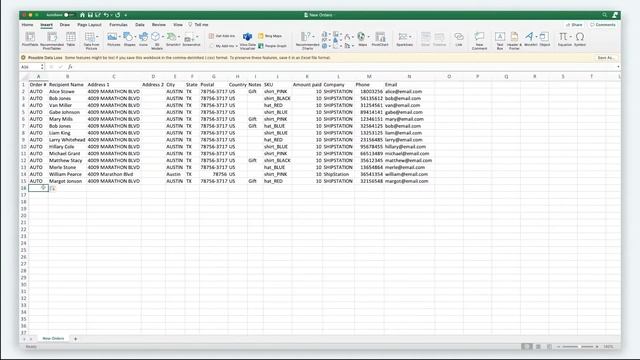Expand the Sparklines dropdown arrow
Screen dimensions: 640x360
pyautogui.click(x=410, y=37)
